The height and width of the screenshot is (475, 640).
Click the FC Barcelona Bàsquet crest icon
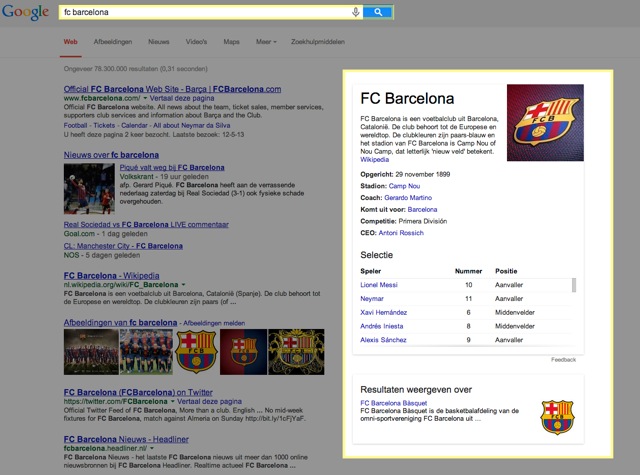557,417
